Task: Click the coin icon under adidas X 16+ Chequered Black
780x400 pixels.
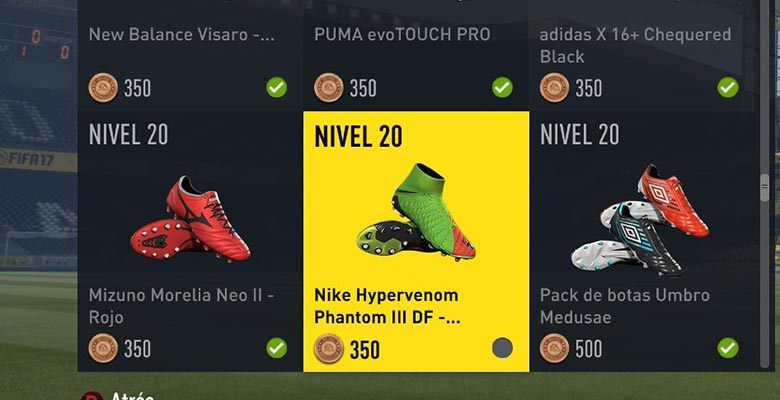Action: pos(554,88)
